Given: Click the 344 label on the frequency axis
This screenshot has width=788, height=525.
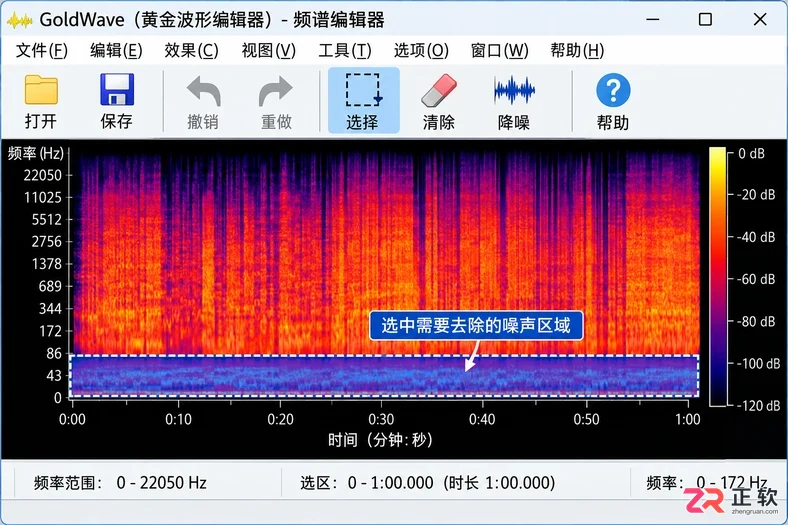Looking at the screenshot, I should tap(50, 308).
